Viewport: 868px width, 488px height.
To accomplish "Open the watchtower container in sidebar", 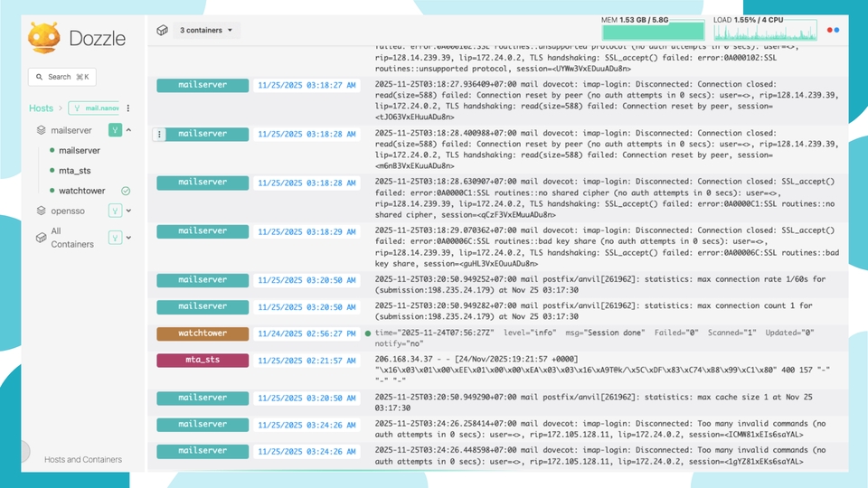I will 82,191.
